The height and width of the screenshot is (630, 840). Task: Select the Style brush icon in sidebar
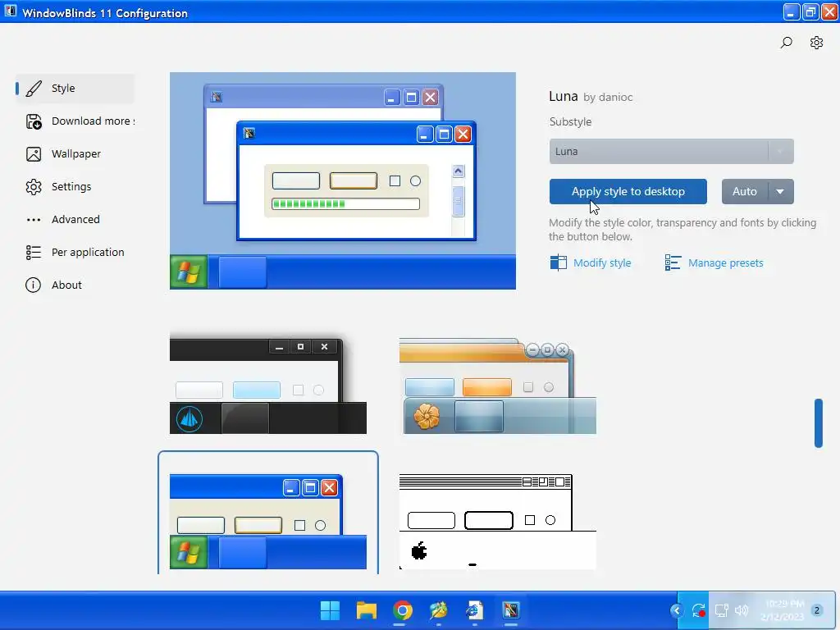coord(33,89)
